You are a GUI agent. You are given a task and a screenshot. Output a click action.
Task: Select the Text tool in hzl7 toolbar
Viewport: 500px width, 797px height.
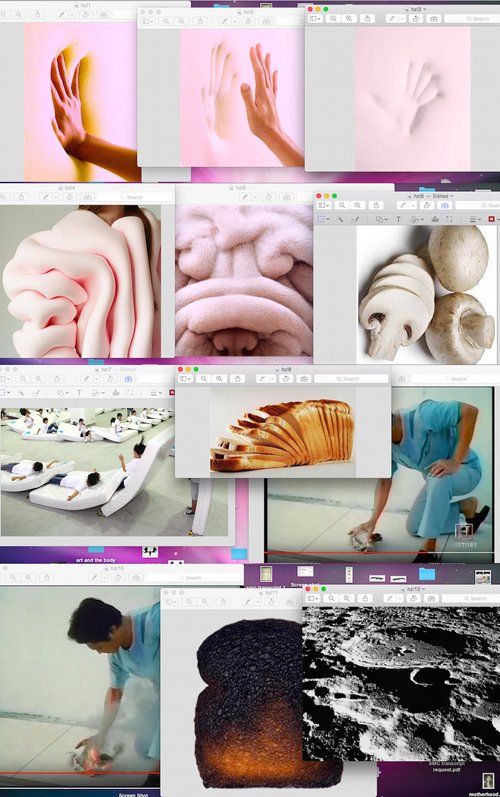click(79, 393)
